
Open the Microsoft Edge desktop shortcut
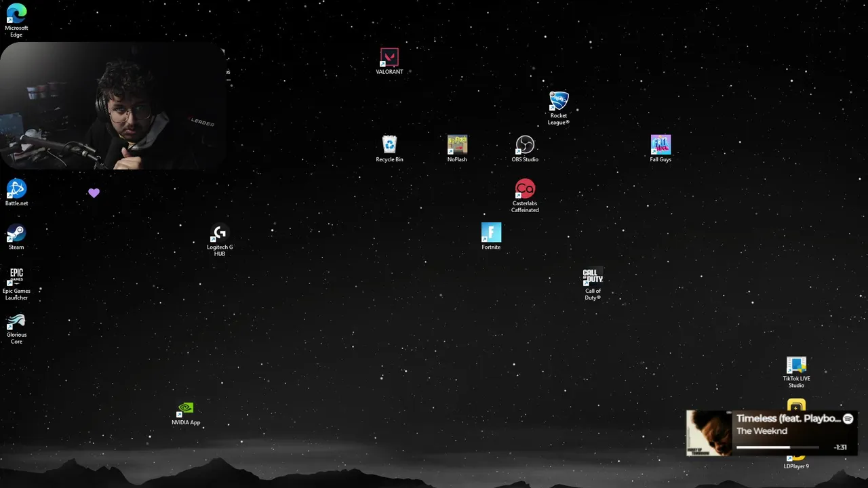16,20
